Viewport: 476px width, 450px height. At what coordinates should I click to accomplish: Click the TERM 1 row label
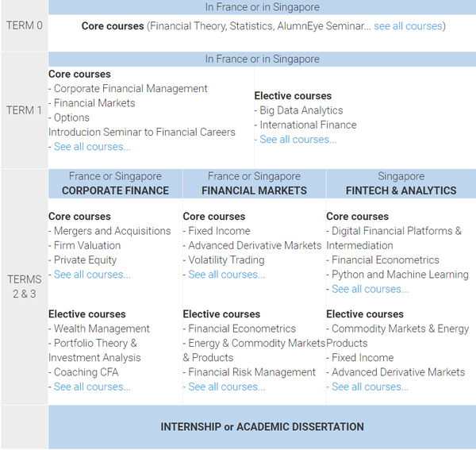tap(24, 110)
